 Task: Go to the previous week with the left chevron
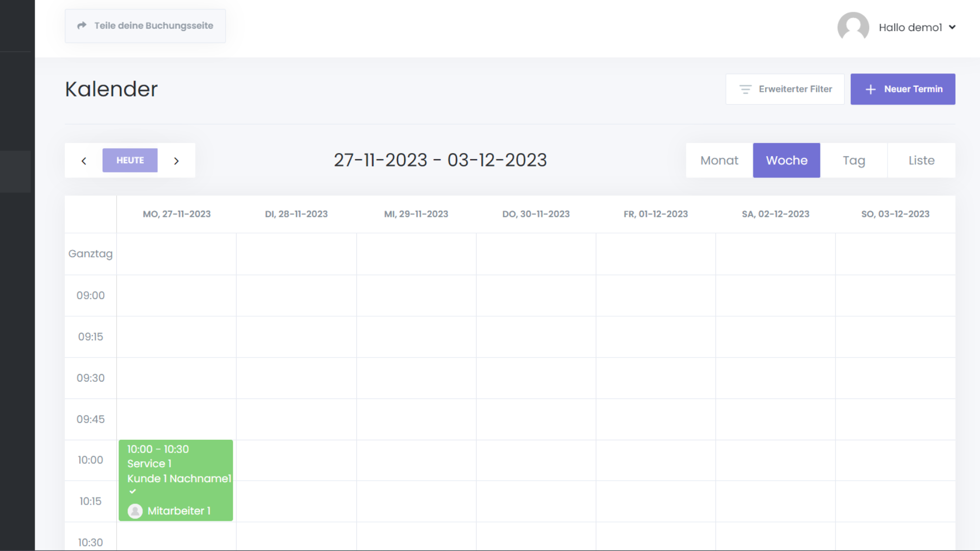(84, 161)
